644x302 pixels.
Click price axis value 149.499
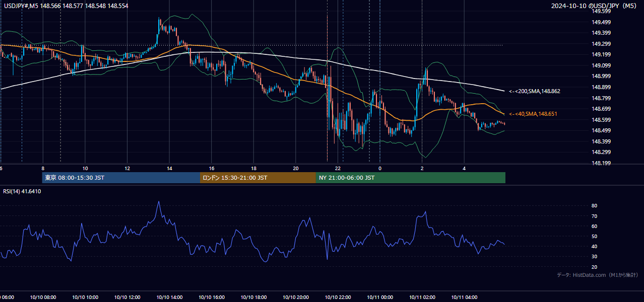point(601,22)
